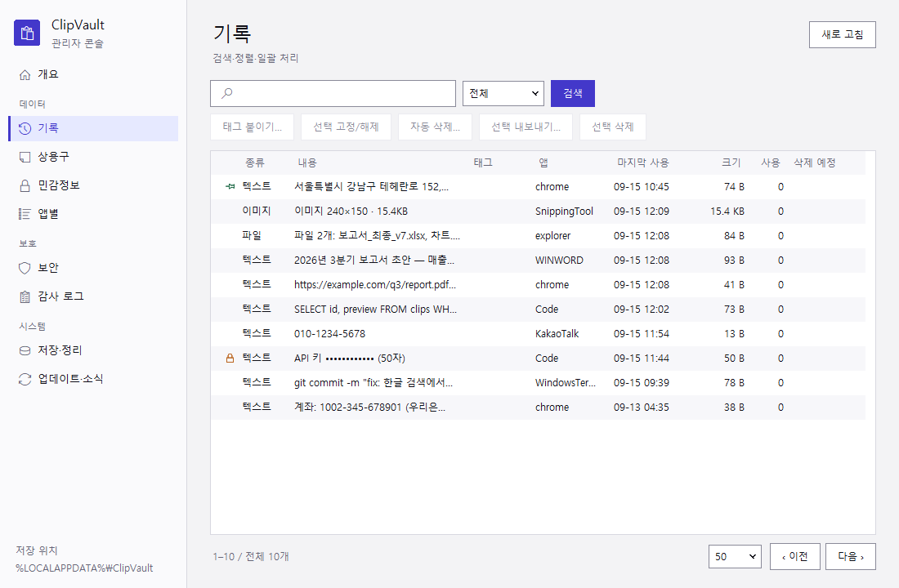
Task: Click the padlock icon beside 민감정보
Action: (25, 185)
